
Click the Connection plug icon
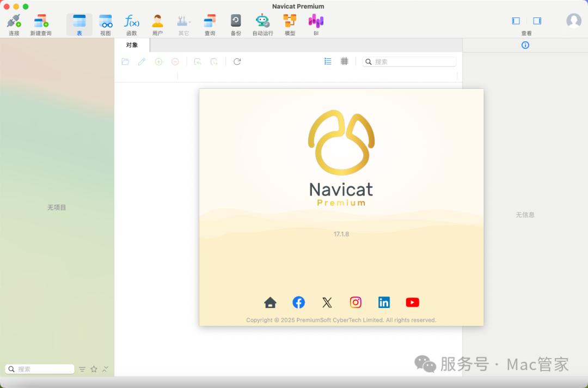tap(14, 22)
